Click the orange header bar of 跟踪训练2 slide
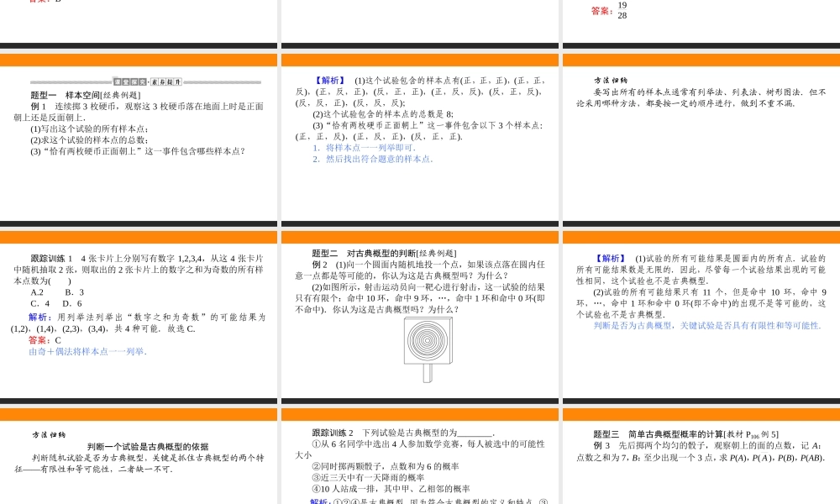This screenshot has width=840, height=504. coord(420,415)
